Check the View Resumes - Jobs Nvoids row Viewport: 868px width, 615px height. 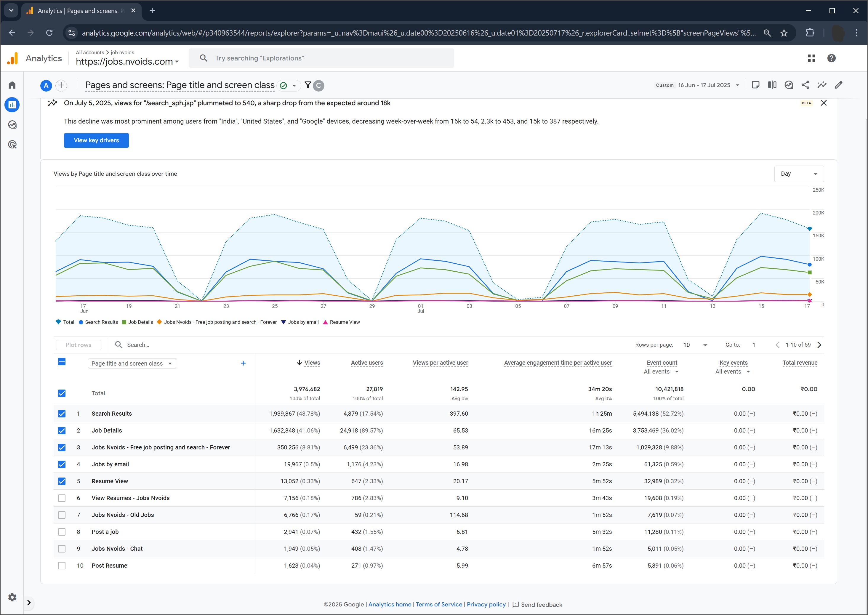coord(62,498)
